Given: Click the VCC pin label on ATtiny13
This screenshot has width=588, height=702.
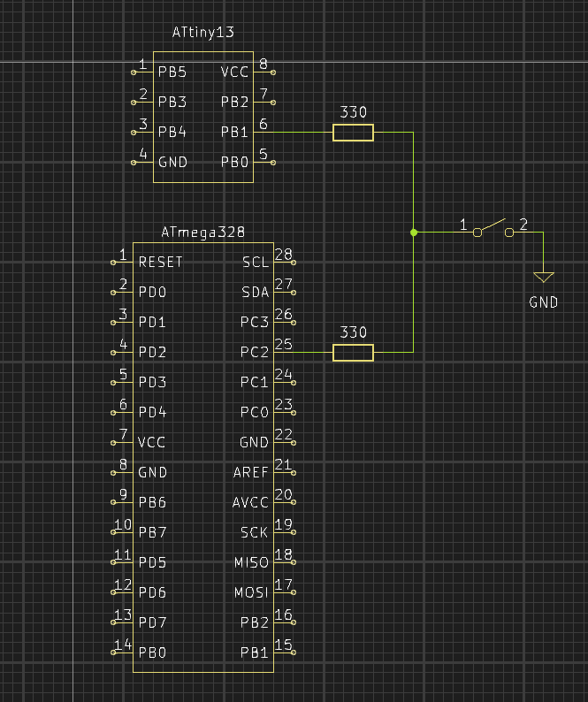Looking at the screenshot, I should click(x=234, y=72).
